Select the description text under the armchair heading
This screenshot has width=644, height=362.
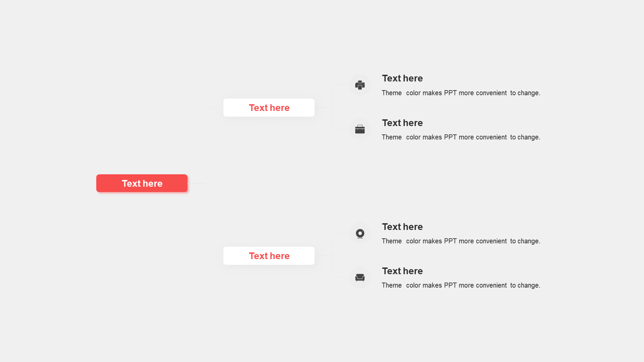click(461, 286)
